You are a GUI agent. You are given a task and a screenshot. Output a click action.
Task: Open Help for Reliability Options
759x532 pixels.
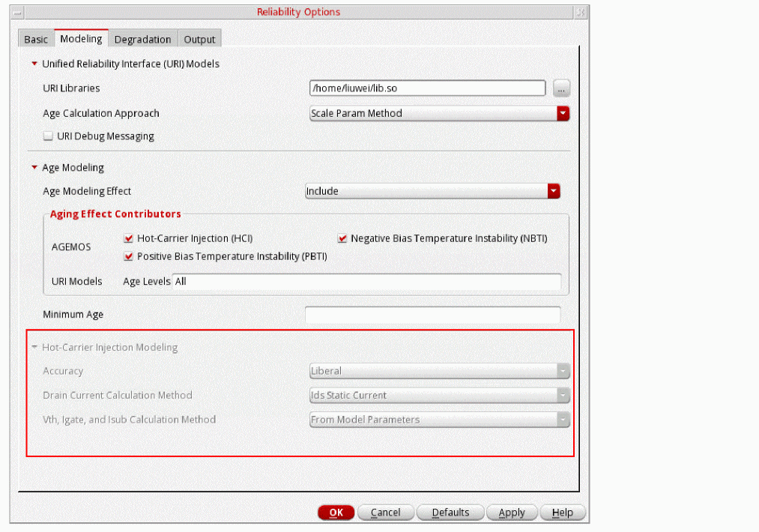click(563, 513)
